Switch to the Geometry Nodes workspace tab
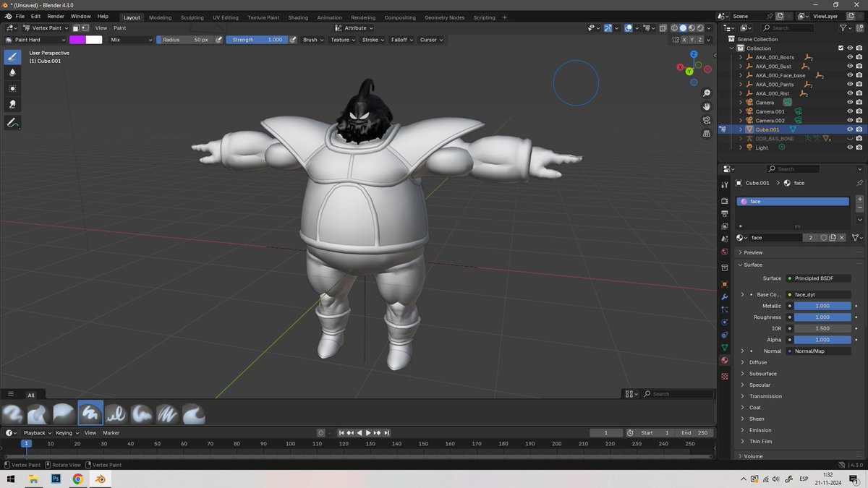Screen dimensions: 868x488 pyautogui.click(x=444, y=17)
